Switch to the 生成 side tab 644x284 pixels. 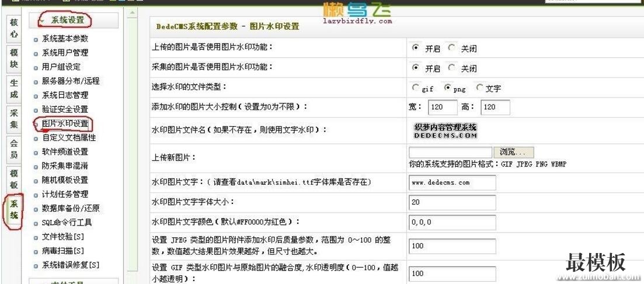[14, 88]
